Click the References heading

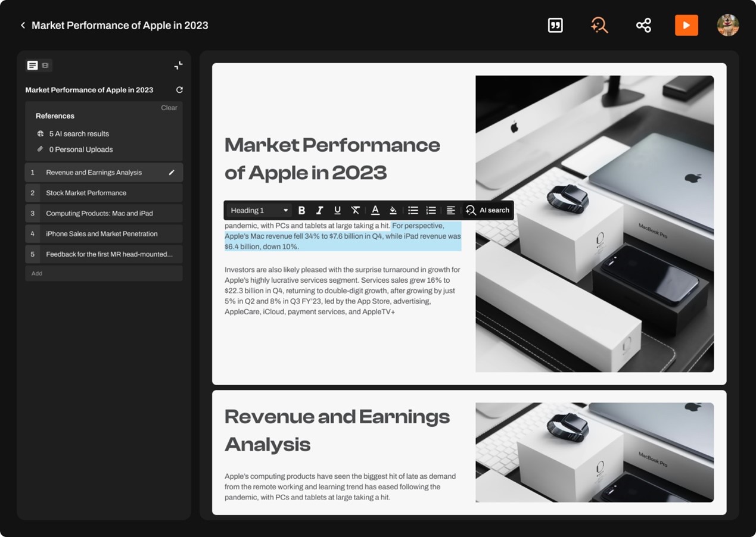(x=55, y=116)
